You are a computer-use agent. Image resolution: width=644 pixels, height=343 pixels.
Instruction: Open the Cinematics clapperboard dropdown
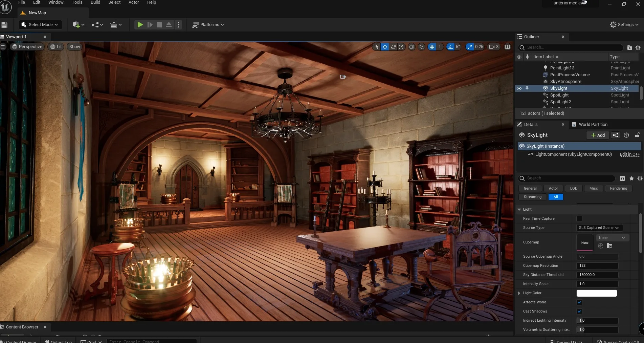pos(116,25)
